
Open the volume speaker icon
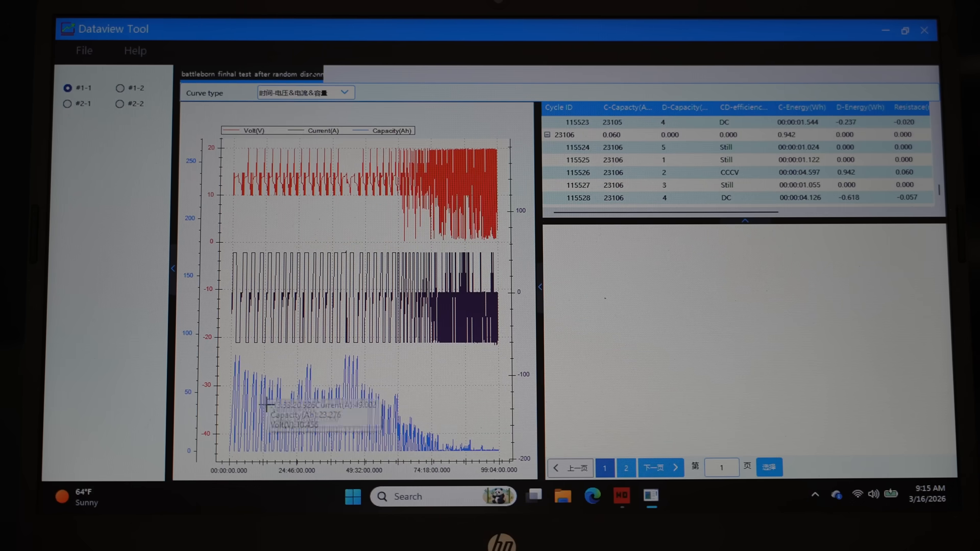coord(874,494)
